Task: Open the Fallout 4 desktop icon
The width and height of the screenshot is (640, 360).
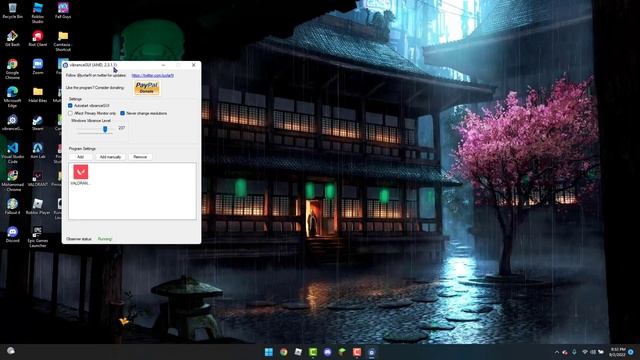Action: 12,206
